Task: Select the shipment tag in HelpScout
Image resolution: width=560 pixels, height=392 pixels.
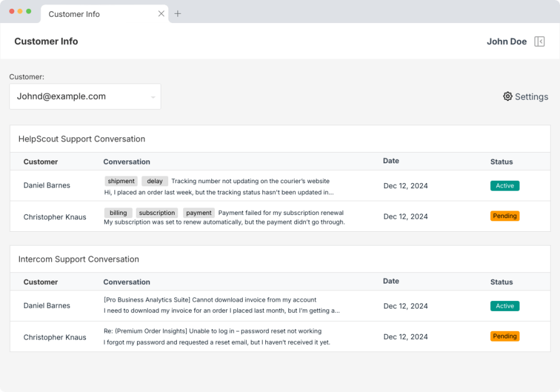Action: pos(121,181)
